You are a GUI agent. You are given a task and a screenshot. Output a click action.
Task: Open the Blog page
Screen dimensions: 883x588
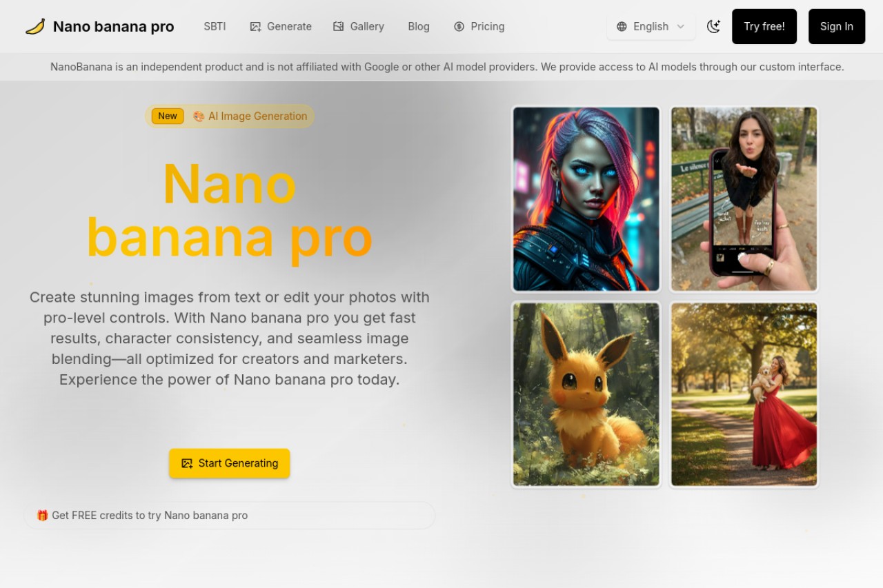419,26
